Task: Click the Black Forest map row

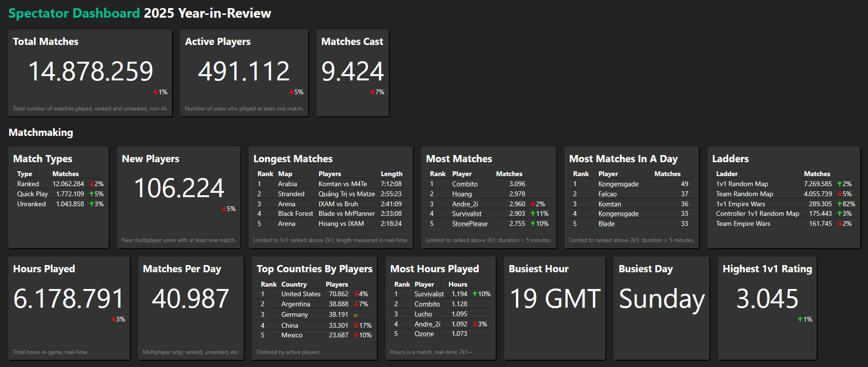Action: (331, 213)
